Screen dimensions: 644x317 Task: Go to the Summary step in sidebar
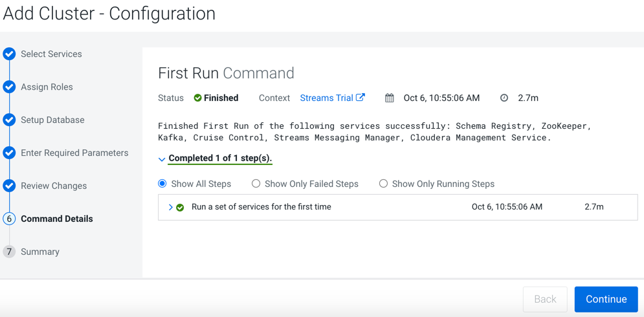(x=40, y=252)
